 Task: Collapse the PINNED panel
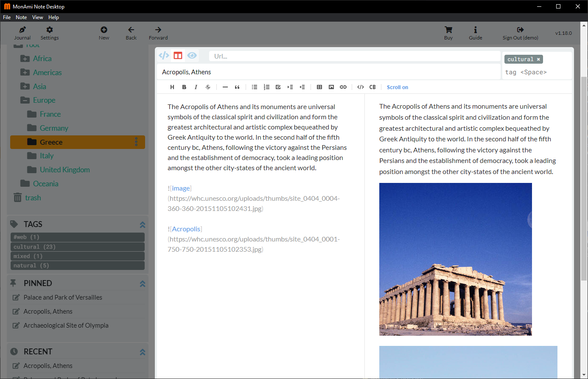click(143, 284)
